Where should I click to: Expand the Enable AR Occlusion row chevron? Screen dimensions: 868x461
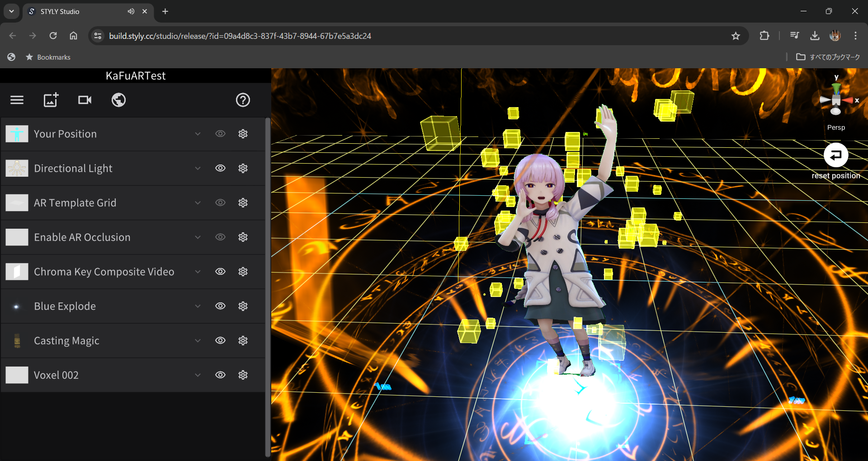coord(198,237)
